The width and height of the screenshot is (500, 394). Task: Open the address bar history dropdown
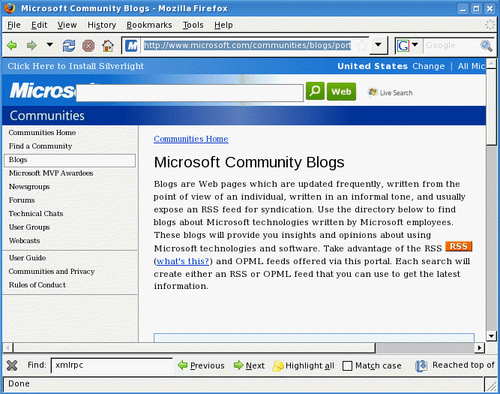point(378,45)
